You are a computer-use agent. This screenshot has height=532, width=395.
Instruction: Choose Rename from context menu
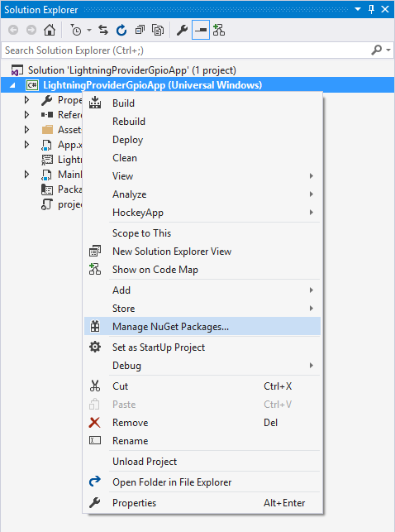202,441
